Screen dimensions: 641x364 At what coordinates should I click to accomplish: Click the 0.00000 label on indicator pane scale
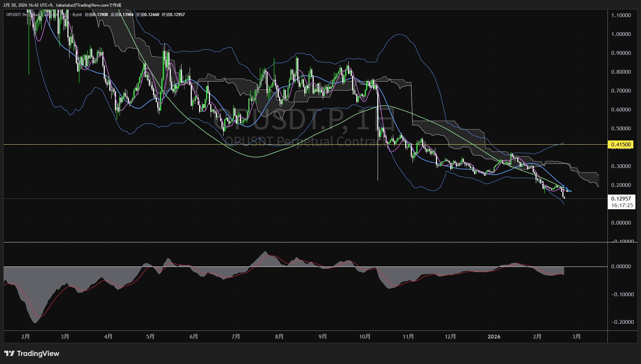pyautogui.click(x=621, y=266)
